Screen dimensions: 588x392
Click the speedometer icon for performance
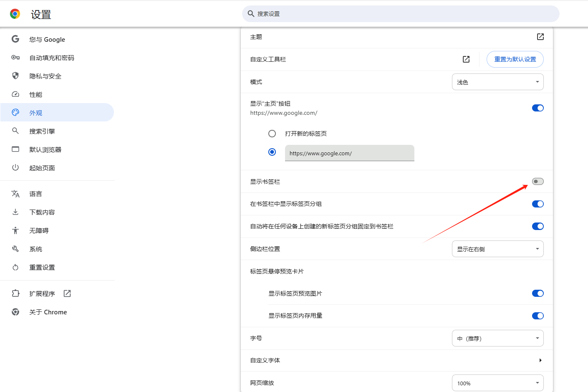[15, 94]
